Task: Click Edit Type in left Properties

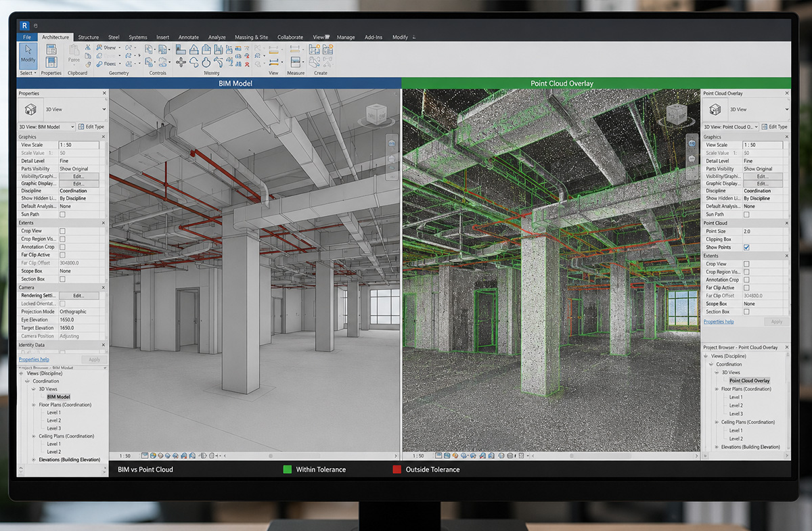Action: [91, 126]
